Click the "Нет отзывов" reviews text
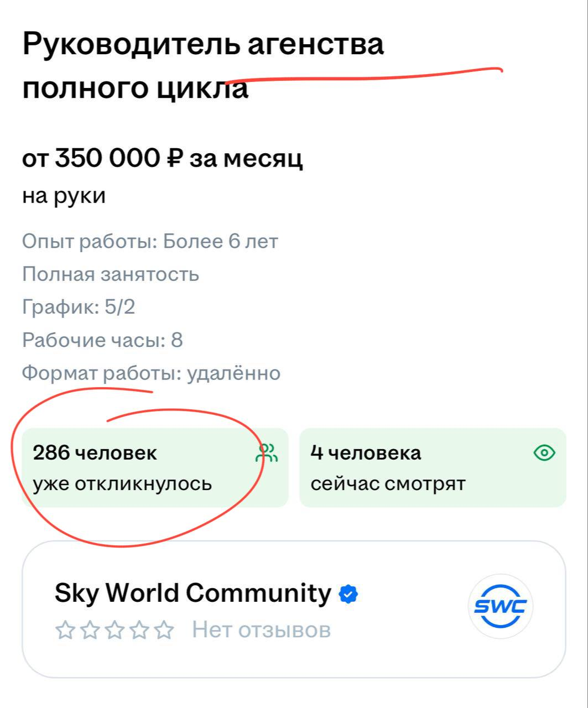 [x=261, y=630]
